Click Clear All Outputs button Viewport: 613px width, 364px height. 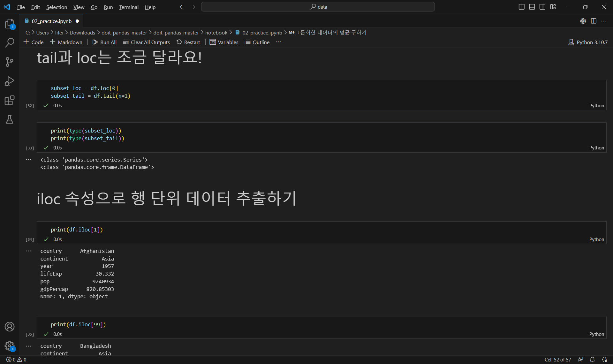(x=146, y=42)
